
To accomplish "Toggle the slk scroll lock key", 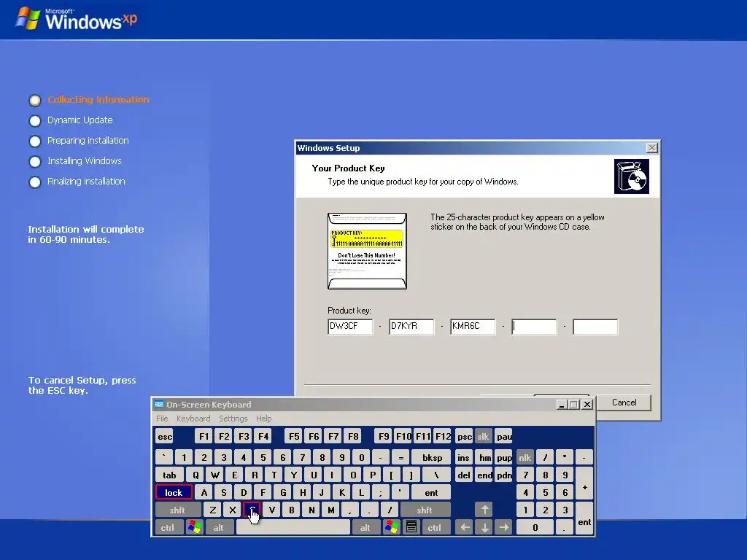I will pos(483,437).
